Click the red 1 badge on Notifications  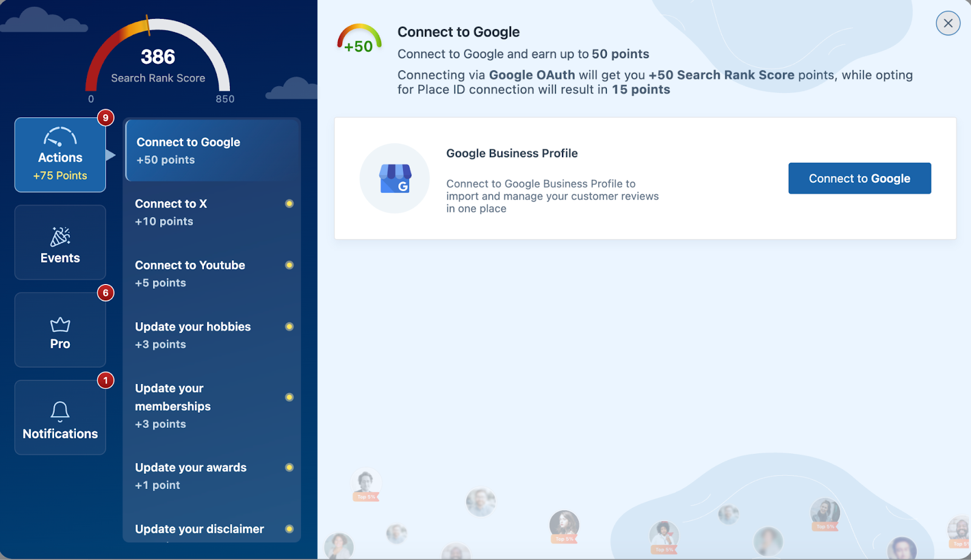106,380
